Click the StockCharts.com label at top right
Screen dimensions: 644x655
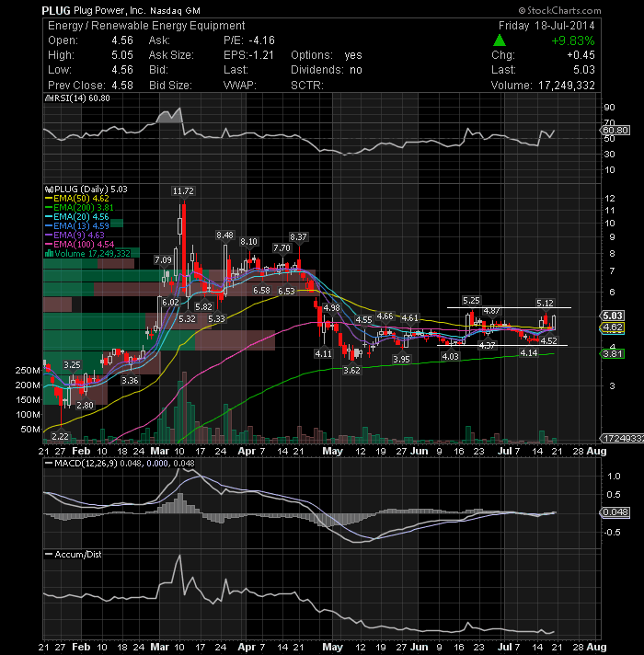click(x=560, y=10)
